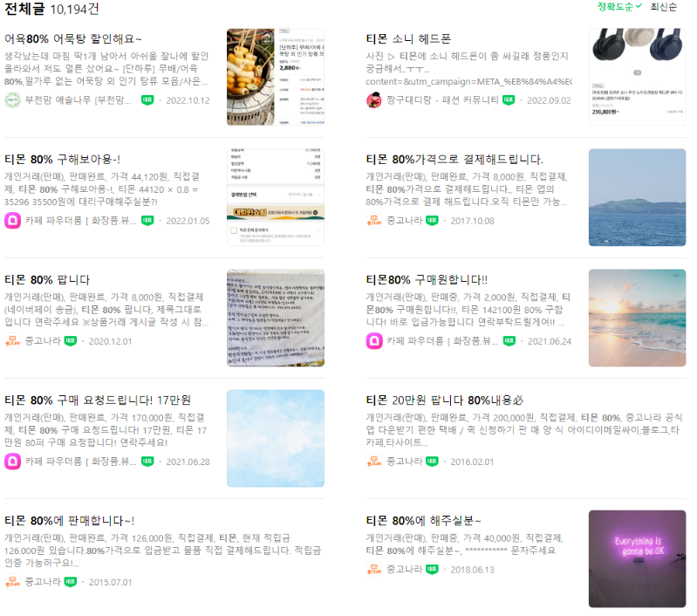Select the pink 파우더룸 icon beside 2022.01.05
Screen dimensions: 697x616
point(12,221)
